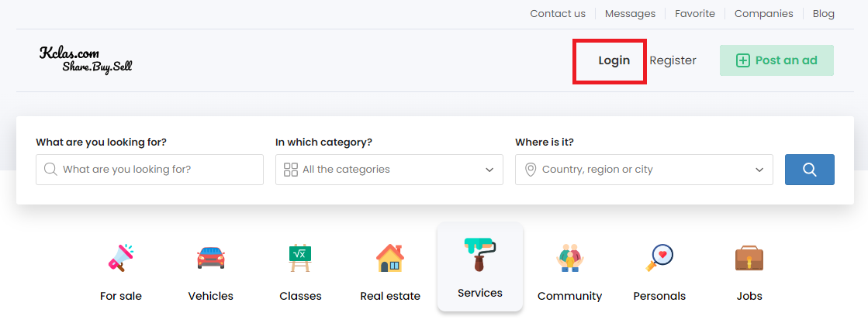Viewport: 868px width, 323px height.
Task: Click the Register link
Action: tap(673, 61)
